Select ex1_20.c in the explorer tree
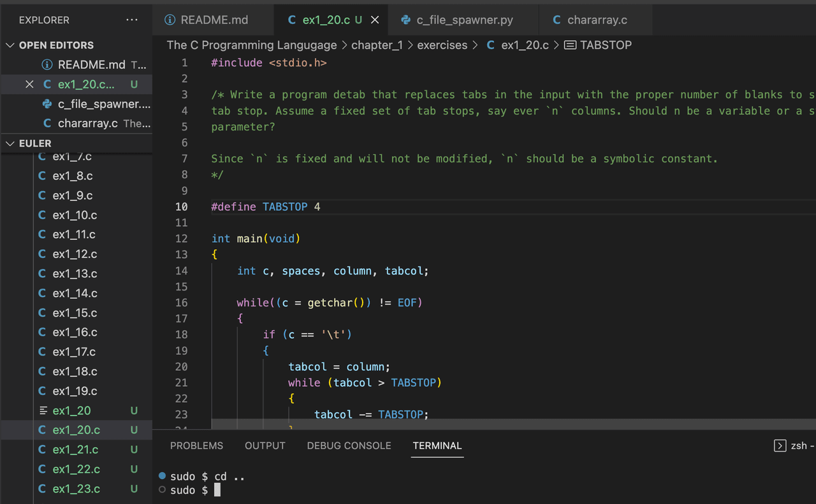 [76, 430]
